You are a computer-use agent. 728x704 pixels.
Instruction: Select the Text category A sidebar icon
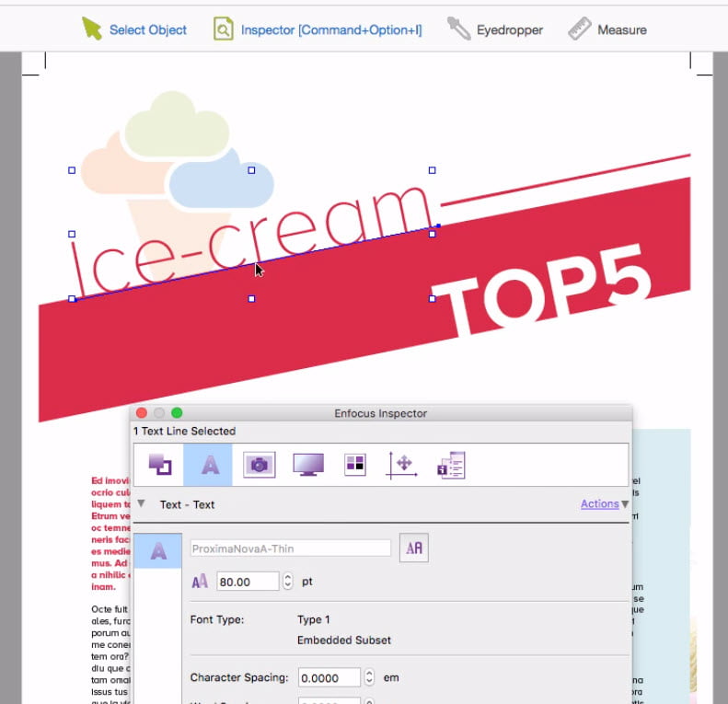tap(158, 550)
